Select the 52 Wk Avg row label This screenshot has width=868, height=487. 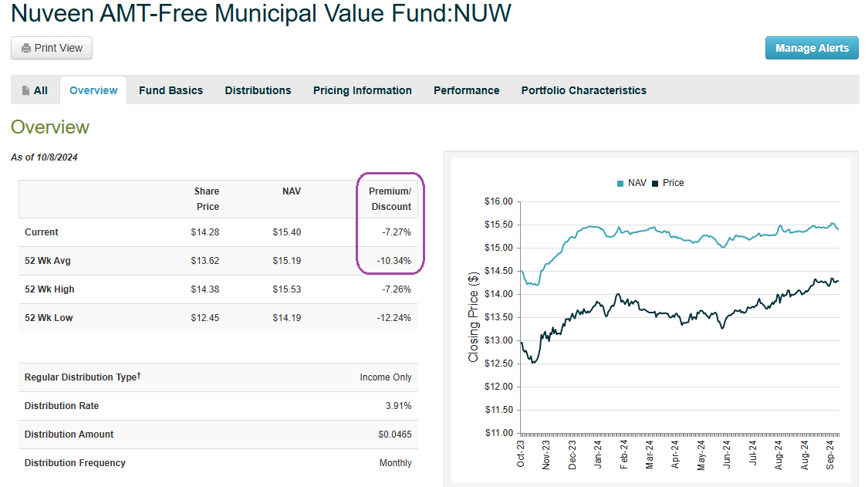click(x=47, y=261)
